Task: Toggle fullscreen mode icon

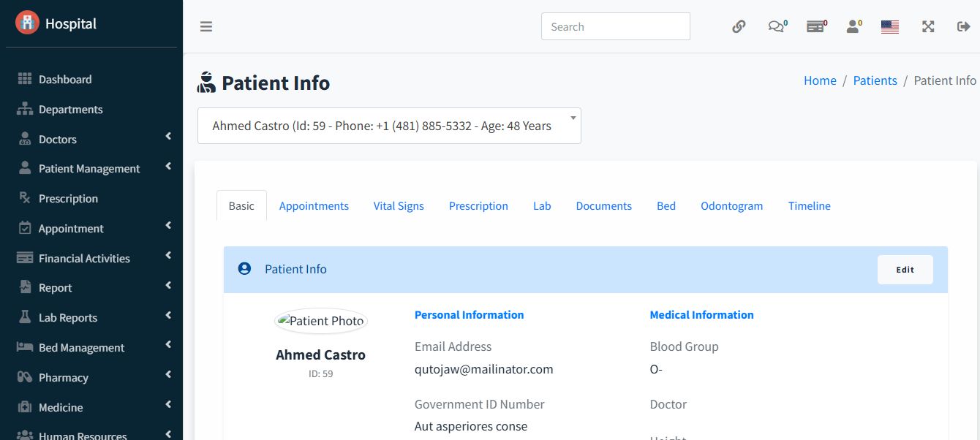Action: 928,27
